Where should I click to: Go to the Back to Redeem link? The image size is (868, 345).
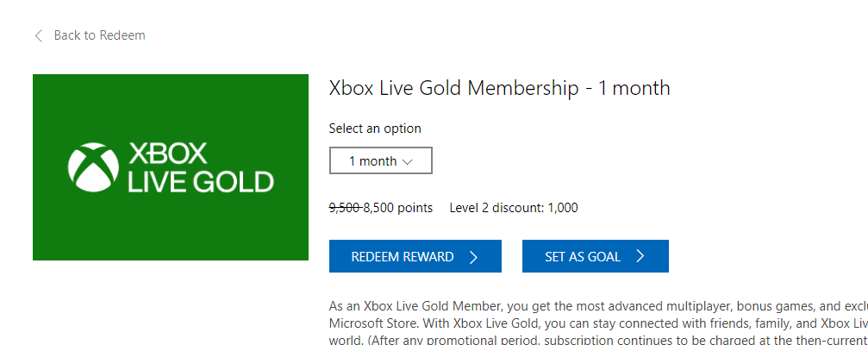[100, 35]
